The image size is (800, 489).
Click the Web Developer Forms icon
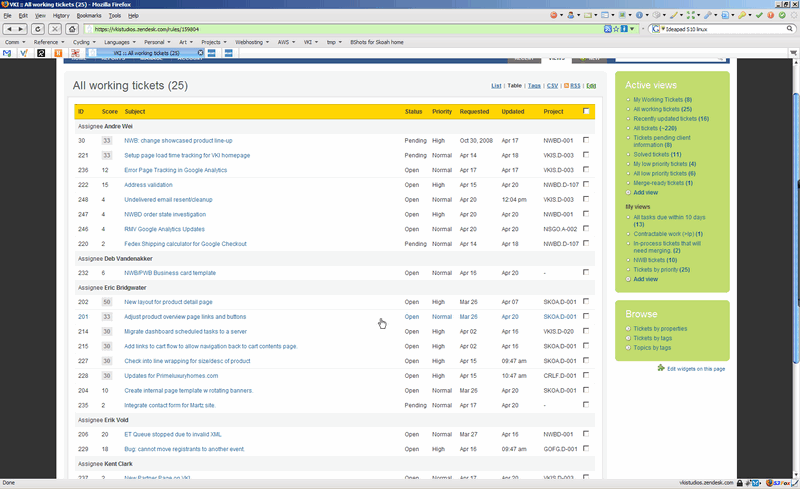pyautogui.click(x=605, y=15)
